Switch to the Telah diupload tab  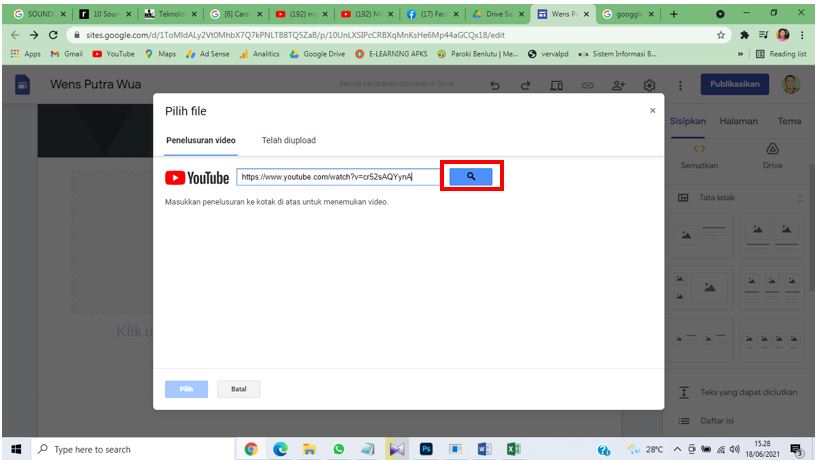coord(288,141)
